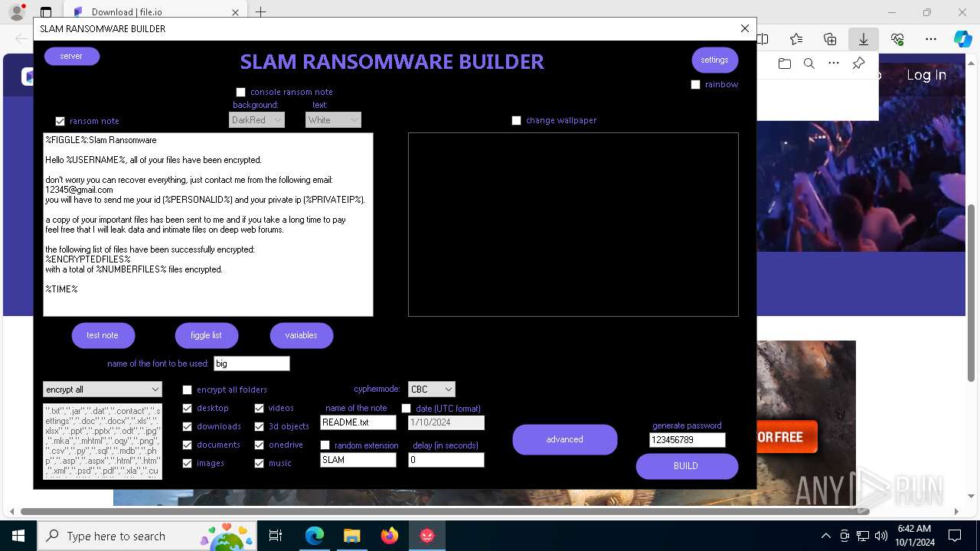Select the Download file.io browser tab
Image resolution: width=980 pixels, height=551 pixels.
[153, 12]
